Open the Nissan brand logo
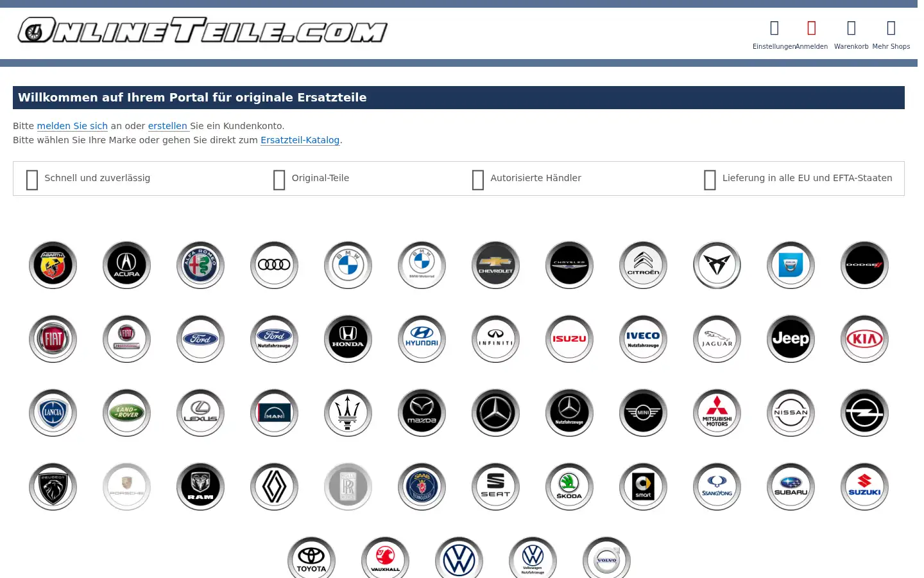This screenshot has height=578, width=924. click(x=791, y=413)
